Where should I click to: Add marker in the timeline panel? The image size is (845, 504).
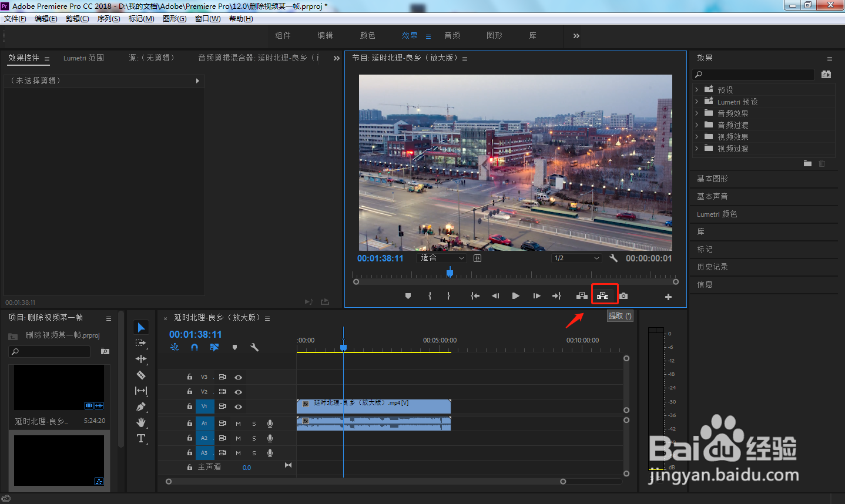coord(234,347)
